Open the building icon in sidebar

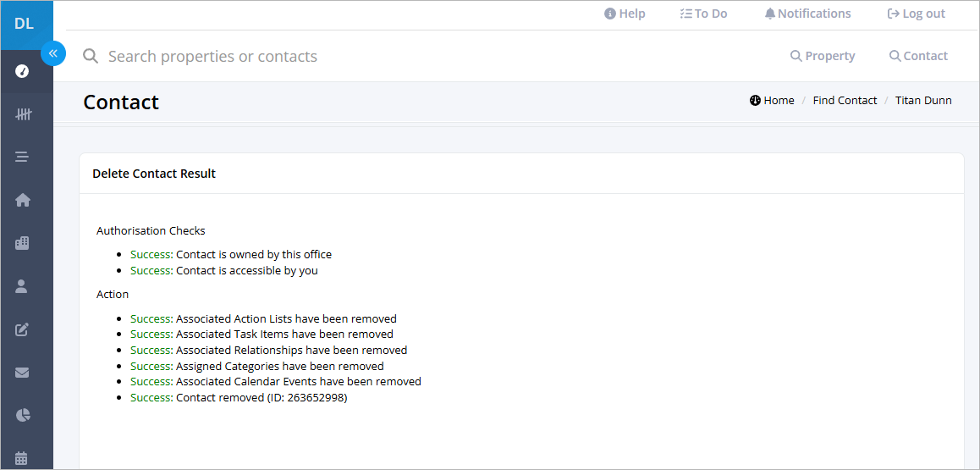(22, 243)
